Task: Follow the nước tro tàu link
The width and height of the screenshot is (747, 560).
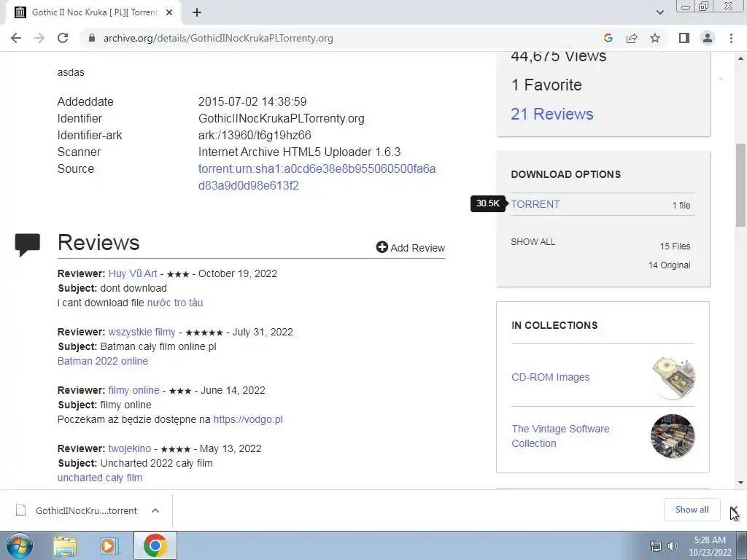Action: click(175, 303)
